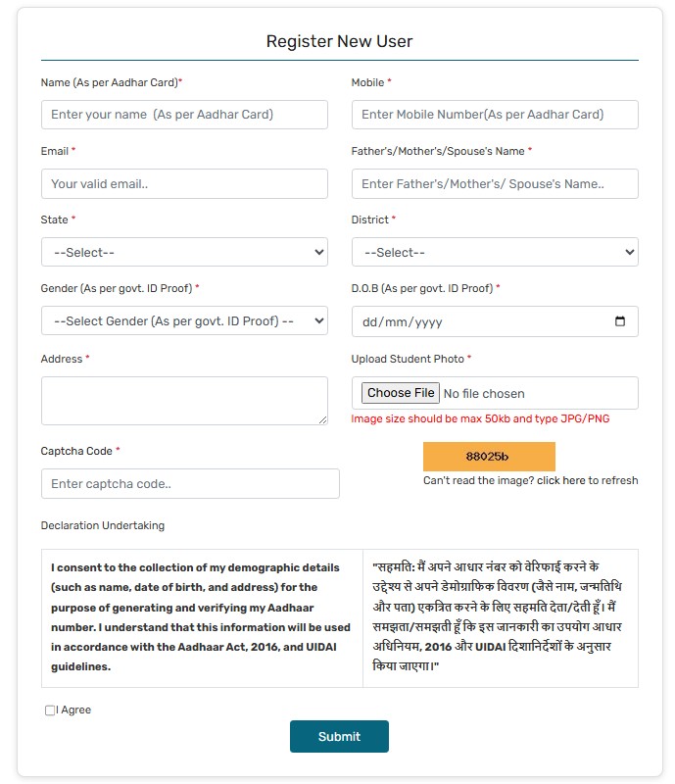
Task: Focus the Name as per Aadhar field
Action: [184, 115]
